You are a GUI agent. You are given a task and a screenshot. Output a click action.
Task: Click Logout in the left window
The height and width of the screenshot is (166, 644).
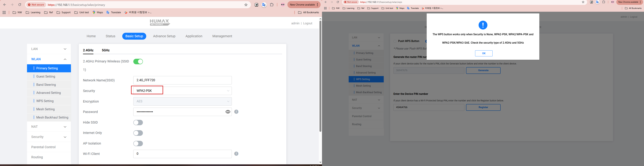tap(308, 23)
